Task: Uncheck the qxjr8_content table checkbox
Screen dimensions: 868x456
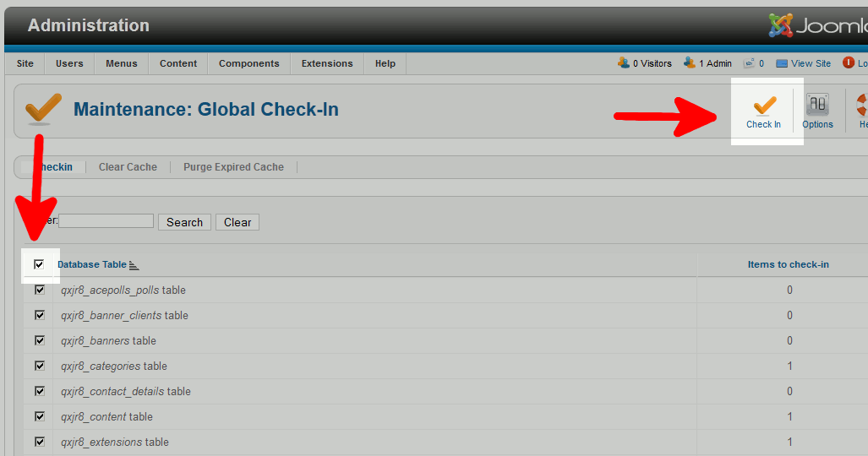Action: (40, 416)
